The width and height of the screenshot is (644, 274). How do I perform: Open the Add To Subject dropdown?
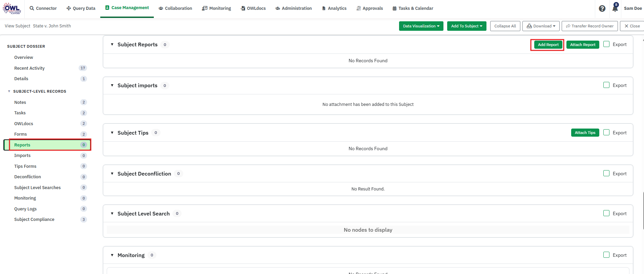click(466, 26)
